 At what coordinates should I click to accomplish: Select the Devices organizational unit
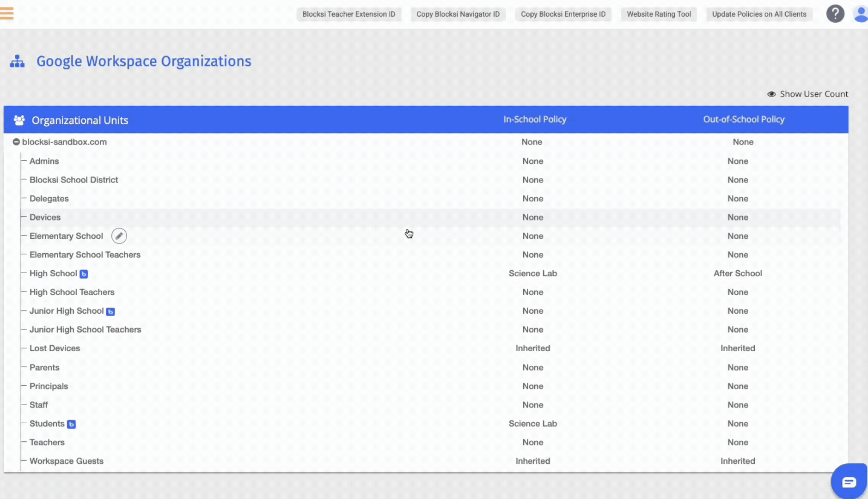(45, 217)
